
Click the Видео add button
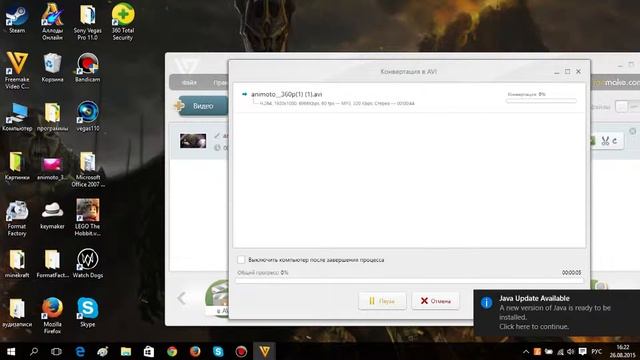pyautogui.click(x=202, y=106)
